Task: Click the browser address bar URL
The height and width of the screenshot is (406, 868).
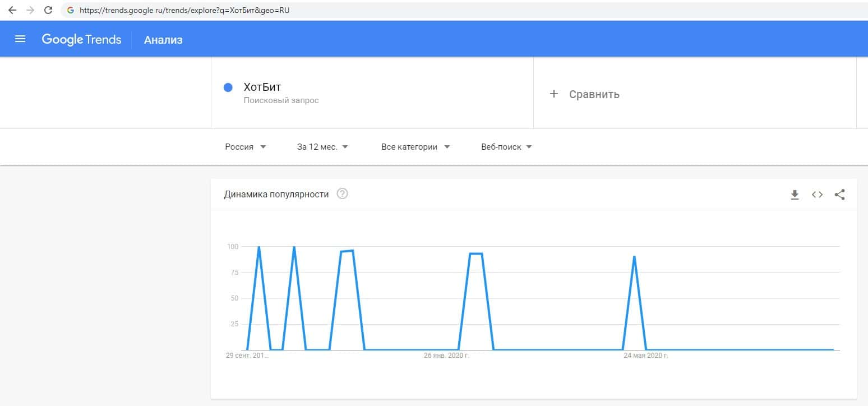Action: tap(185, 10)
